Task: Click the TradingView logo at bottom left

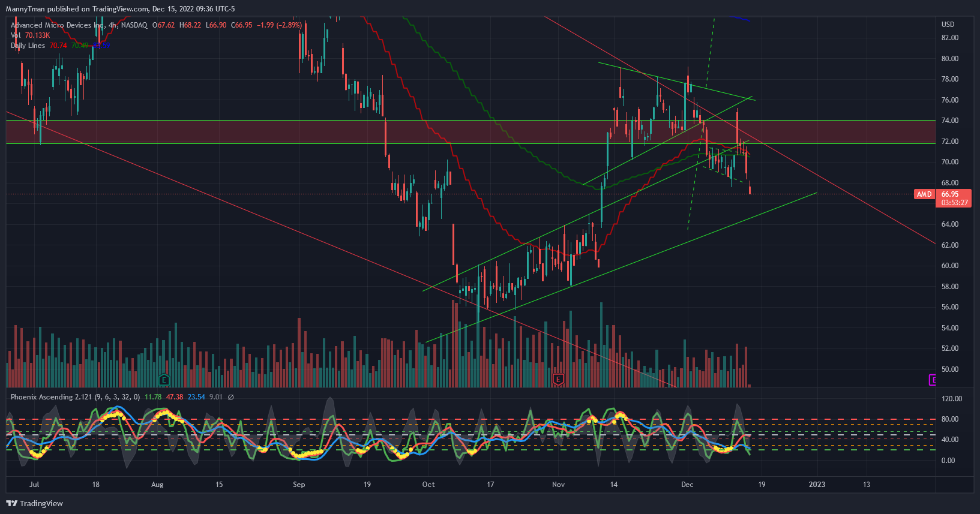Action: click(34, 503)
